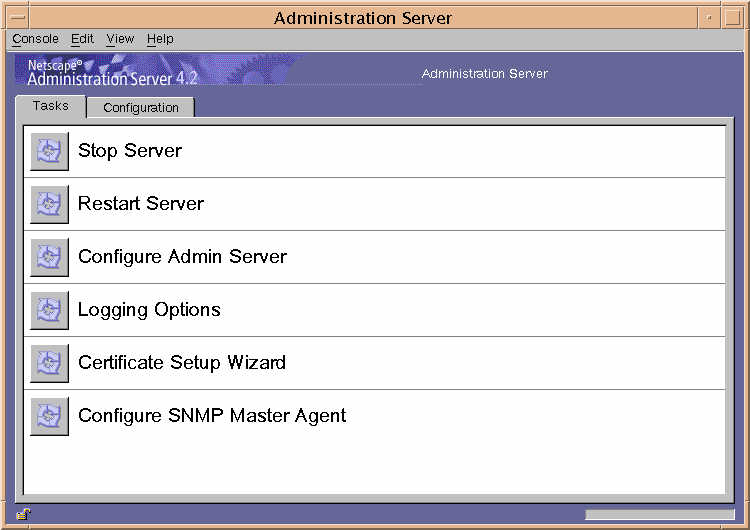Select the Stop Server task label
This screenshot has height=530, width=750.
[x=130, y=151]
